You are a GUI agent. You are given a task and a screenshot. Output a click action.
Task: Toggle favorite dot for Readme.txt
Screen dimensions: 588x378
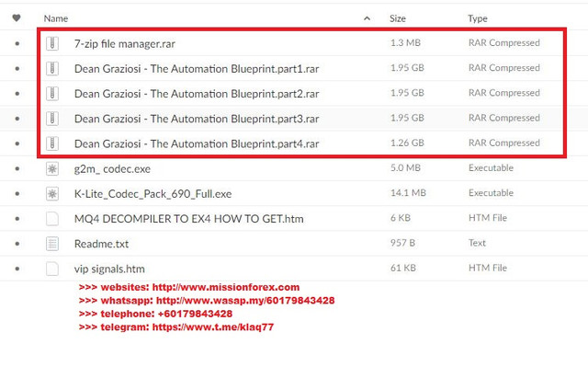(x=17, y=244)
